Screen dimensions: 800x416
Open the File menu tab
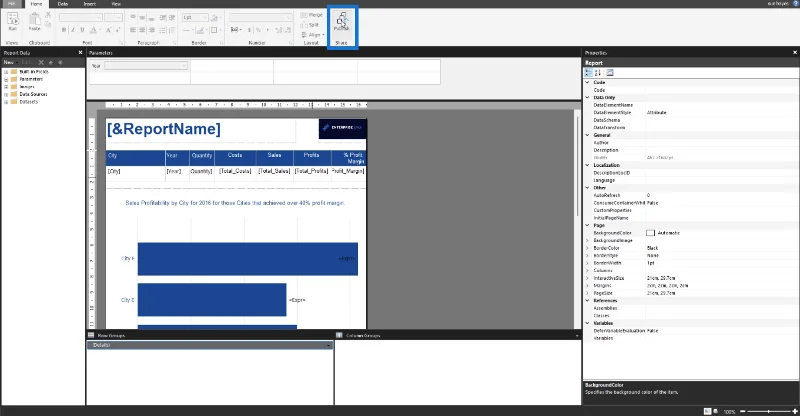tap(11, 4)
